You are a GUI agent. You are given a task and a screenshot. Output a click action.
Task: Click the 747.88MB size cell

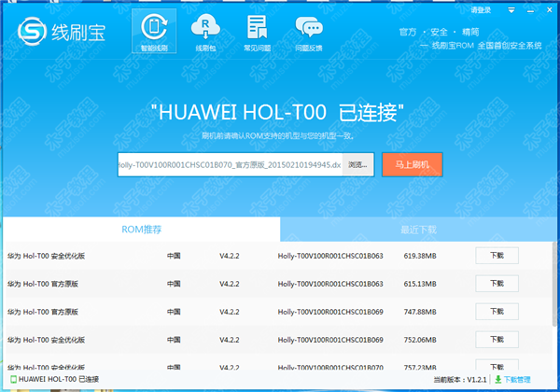tap(420, 312)
